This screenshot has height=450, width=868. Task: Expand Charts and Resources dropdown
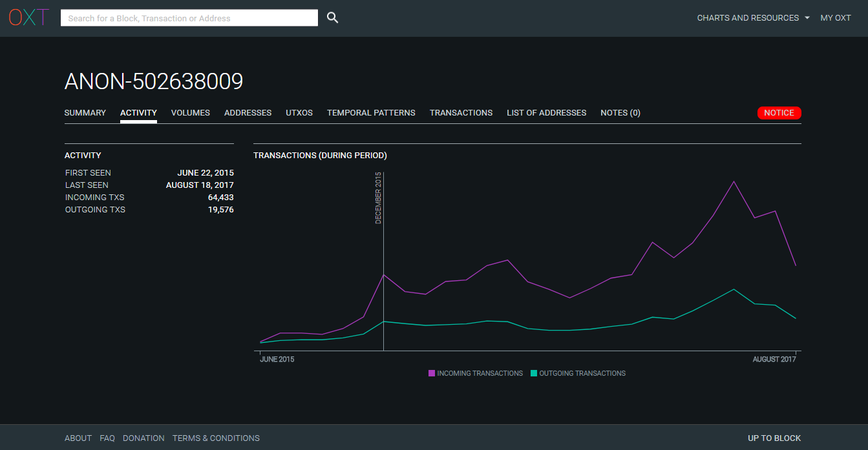[753, 18]
